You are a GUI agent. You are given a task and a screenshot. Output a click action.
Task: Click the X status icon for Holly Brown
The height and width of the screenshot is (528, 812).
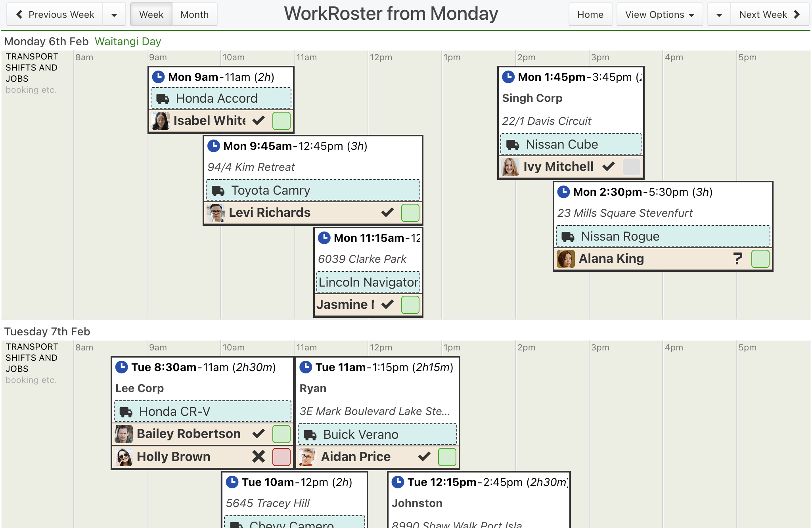pyautogui.click(x=259, y=457)
